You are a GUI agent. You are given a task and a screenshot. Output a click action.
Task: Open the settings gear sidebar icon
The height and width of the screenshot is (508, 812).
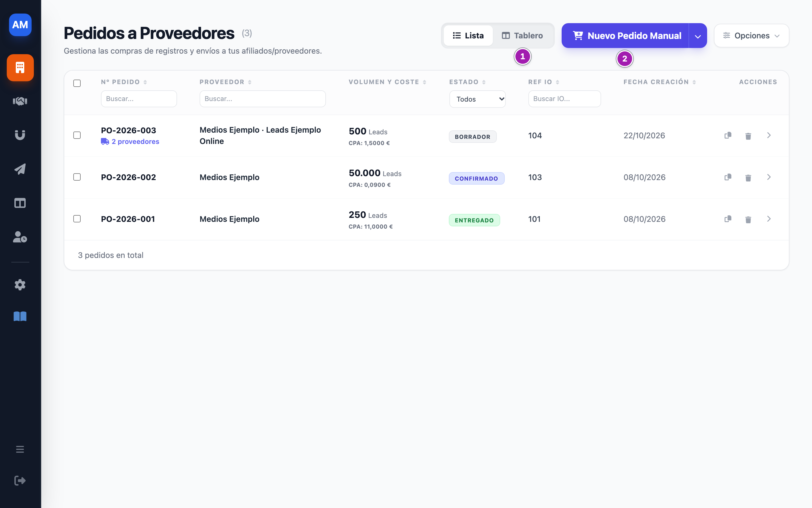pyautogui.click(x=20, y=284)
